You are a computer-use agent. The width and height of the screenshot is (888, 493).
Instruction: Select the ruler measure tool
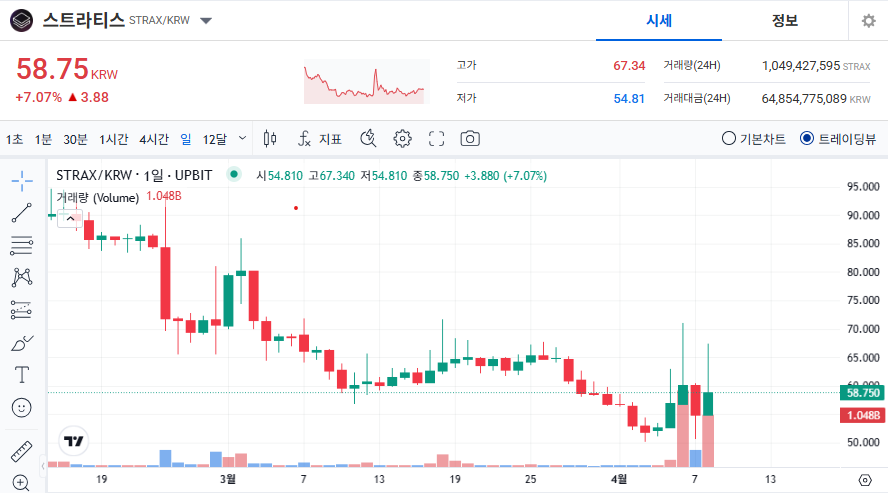coord(22,451)
